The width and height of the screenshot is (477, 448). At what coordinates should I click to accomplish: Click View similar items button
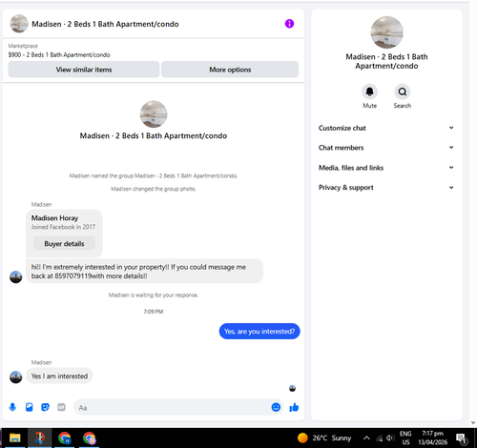84,70
